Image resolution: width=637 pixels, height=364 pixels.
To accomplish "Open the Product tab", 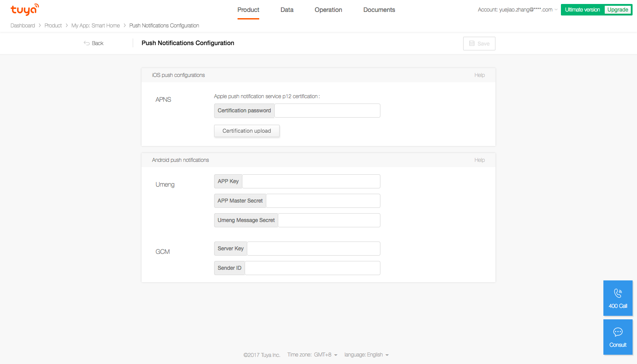I will click(248, 10).
